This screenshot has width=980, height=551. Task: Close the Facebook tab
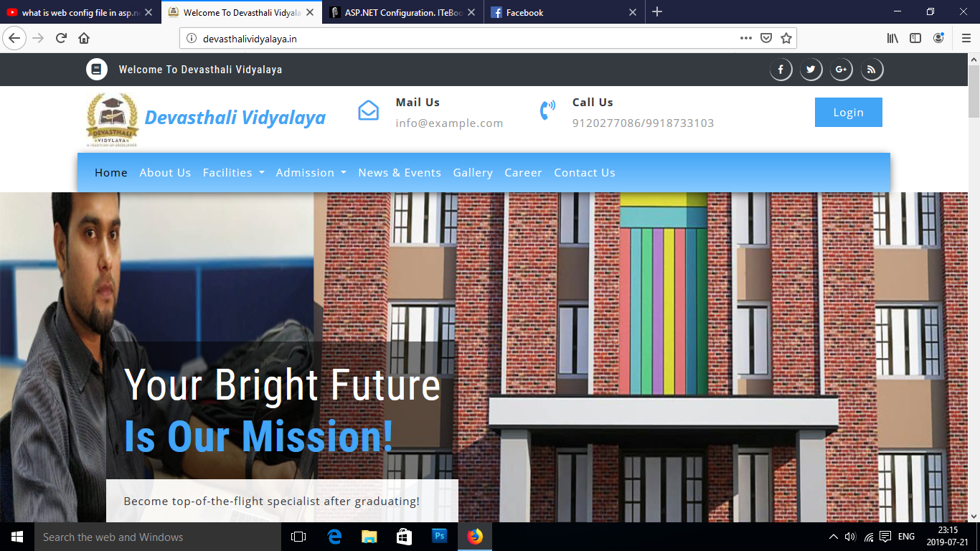(633, 12)
